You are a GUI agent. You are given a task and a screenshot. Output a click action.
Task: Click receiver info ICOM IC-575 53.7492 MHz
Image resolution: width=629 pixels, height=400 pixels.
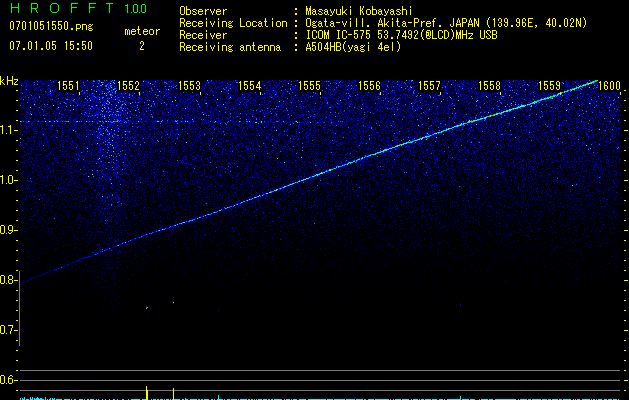click(x=401, y=35)
